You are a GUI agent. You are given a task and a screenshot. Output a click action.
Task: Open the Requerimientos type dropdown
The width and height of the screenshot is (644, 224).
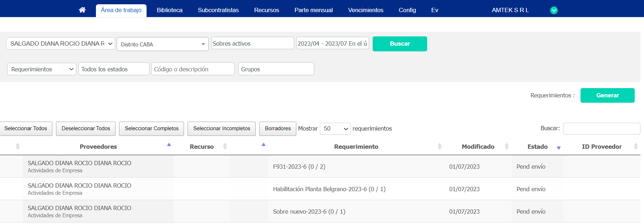42,69
